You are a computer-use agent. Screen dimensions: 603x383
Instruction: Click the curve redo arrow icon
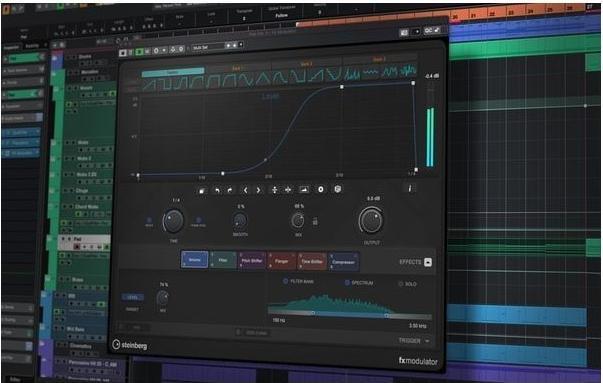coord(230,190)
